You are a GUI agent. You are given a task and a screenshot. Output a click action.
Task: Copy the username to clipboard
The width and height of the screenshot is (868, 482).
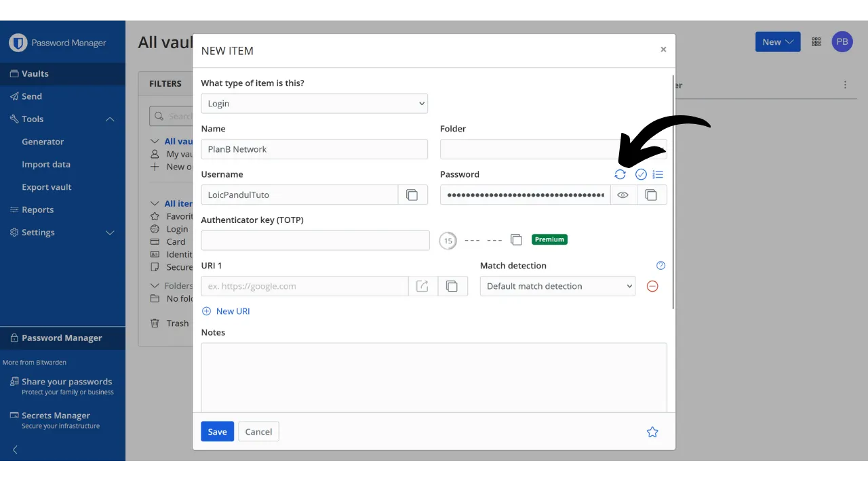[412, 195]
